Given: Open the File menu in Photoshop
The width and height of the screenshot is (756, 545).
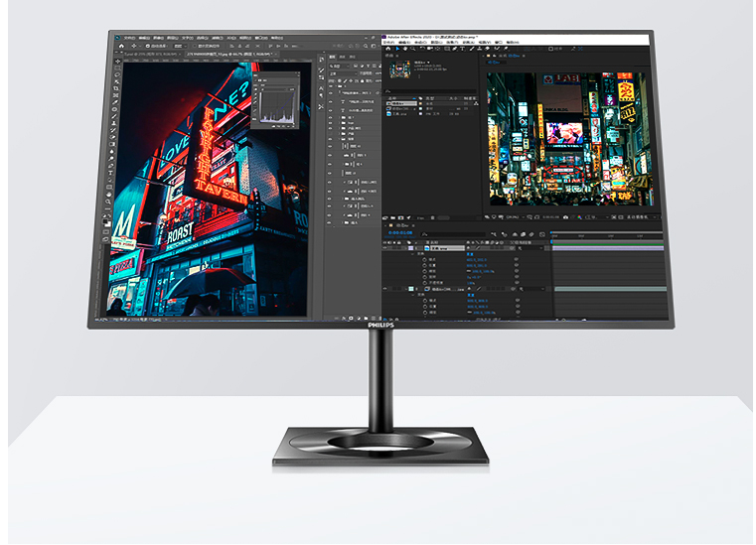Looking at the screenshot, I should 130,38.
